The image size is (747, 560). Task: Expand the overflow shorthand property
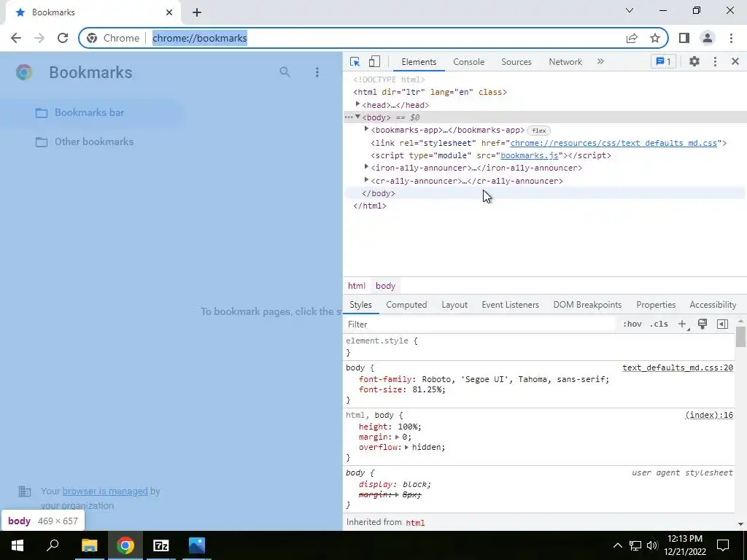pyautogui.click(x=406, y=447)
